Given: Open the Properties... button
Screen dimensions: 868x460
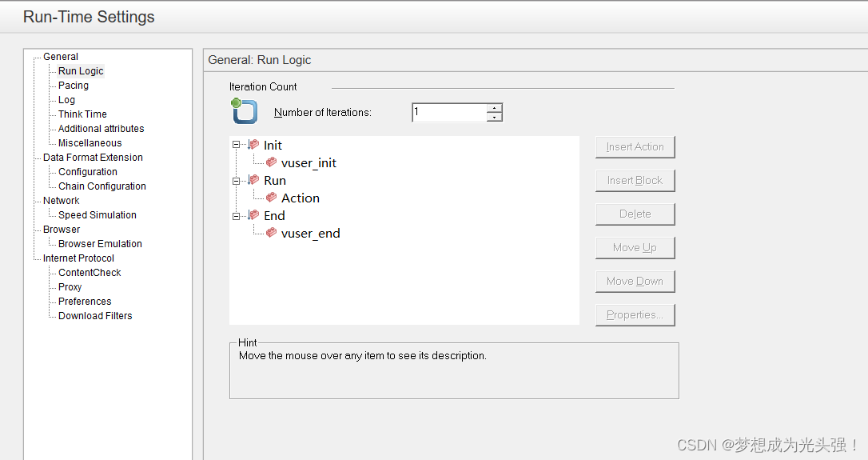Looking at the screenshot, I should point(635,314).
